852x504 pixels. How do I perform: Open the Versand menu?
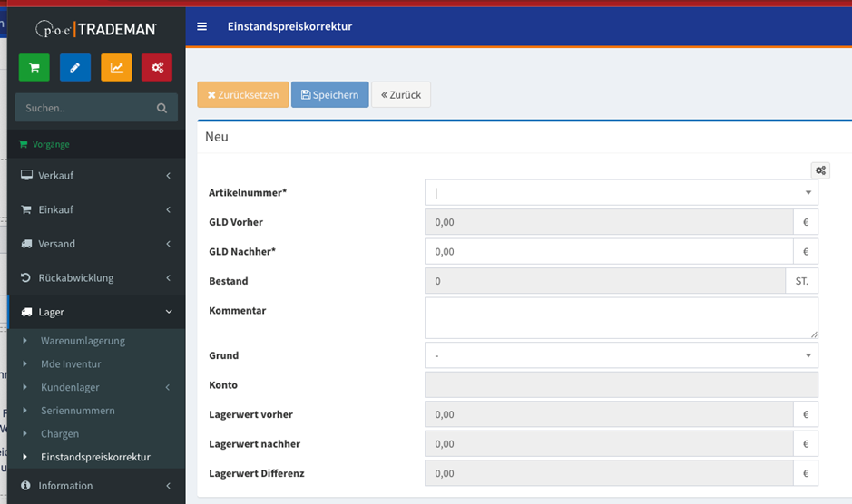tap(96, 244)
